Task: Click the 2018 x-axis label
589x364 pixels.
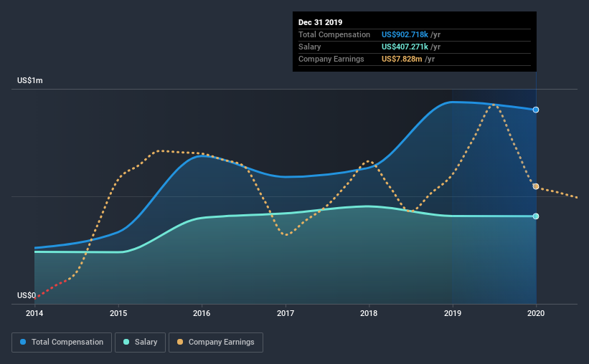Action: click(369, 313)
